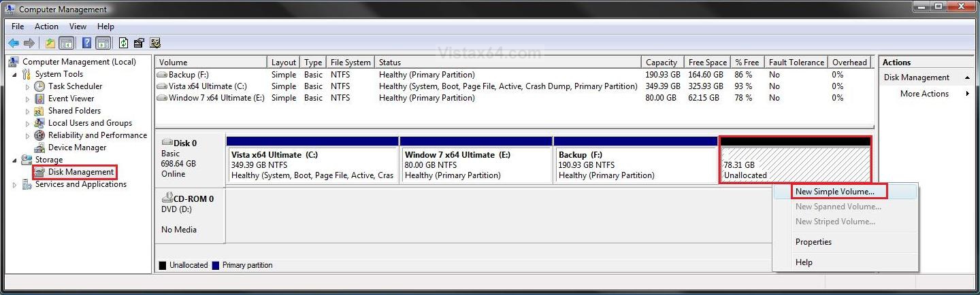This screenshot has height=295, width=980.
Task: Click the Reliability and Performance icon
Action: coord(39,135)
